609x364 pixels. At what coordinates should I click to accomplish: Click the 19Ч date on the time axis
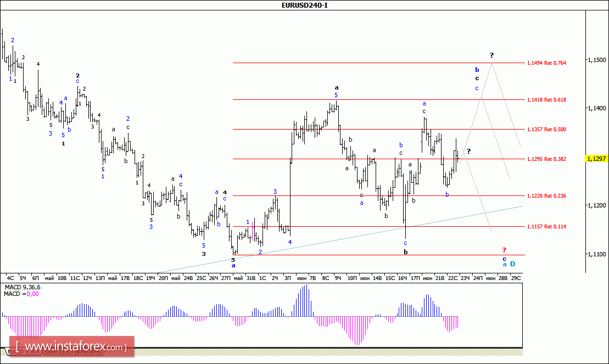pyautogui.click(x=150, y=278)
